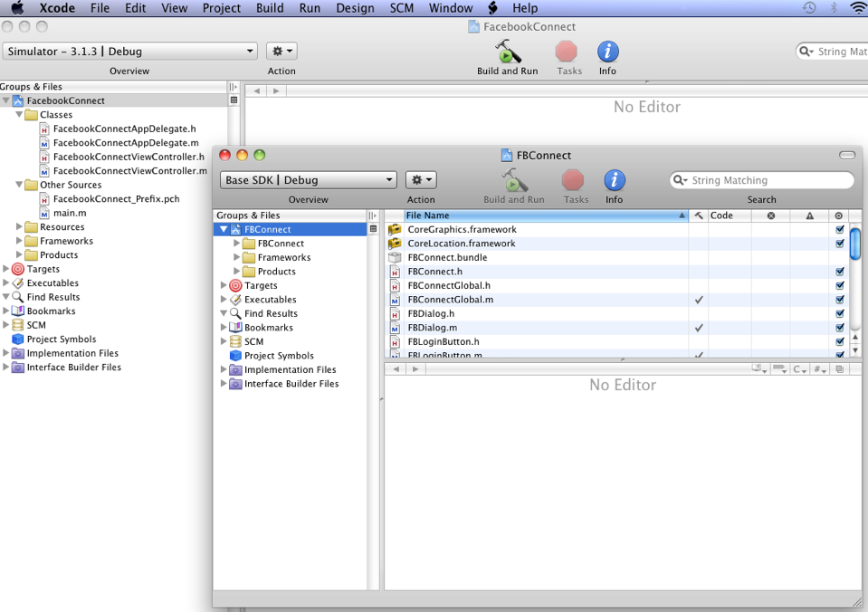Expand the Frameworks folder in FBConnect window
This screenshot has height=612, width=868.
coord(237,257)
